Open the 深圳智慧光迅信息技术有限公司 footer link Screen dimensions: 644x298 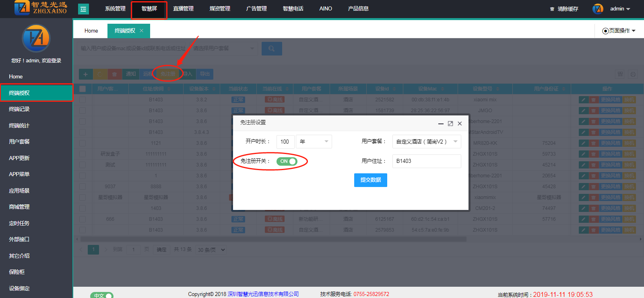point(263,294)
